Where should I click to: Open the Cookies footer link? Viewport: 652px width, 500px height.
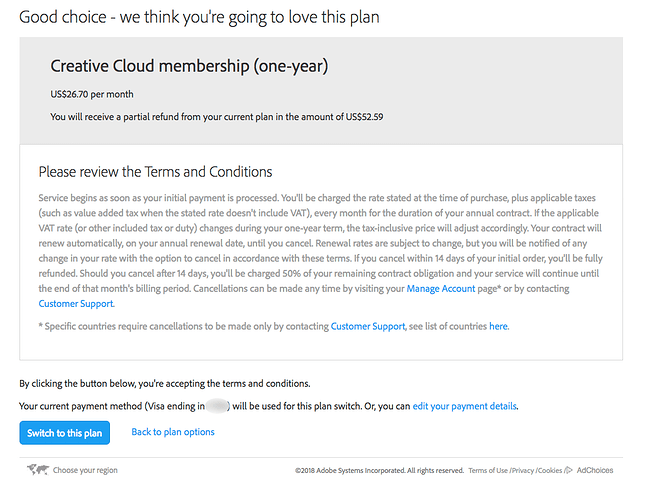tap(550, 470)
